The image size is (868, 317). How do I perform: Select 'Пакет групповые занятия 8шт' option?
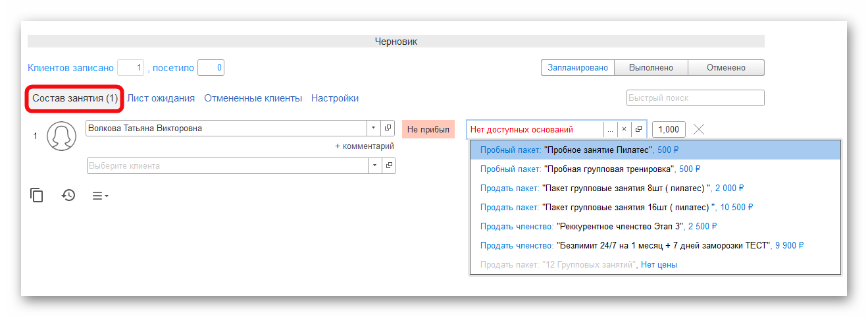[655, 188]
